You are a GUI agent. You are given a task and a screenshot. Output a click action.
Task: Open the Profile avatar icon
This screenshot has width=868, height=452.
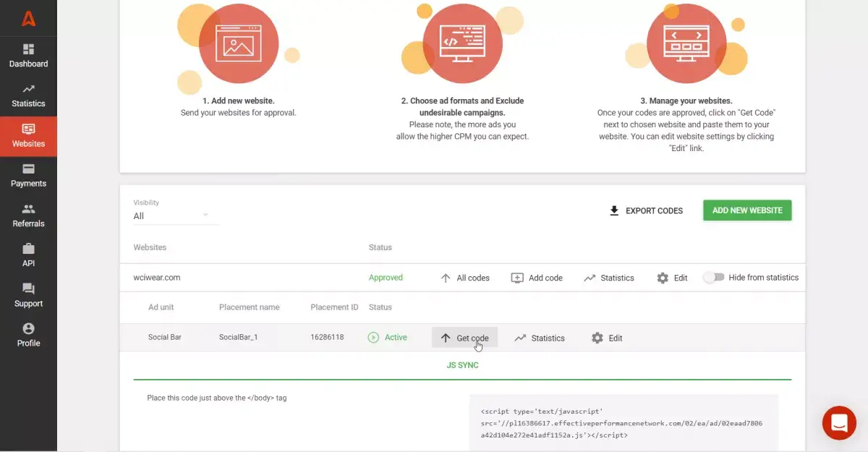click(x=28, y=329)
